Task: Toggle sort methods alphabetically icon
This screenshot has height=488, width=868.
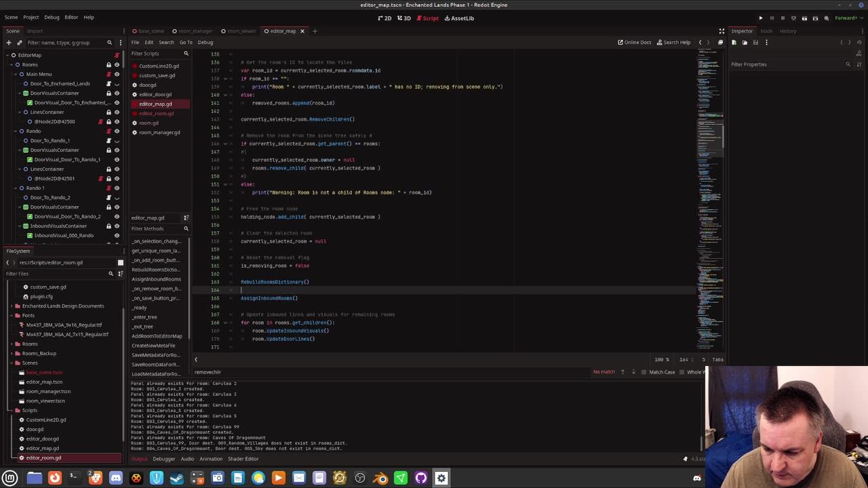Action: point(186,218)
